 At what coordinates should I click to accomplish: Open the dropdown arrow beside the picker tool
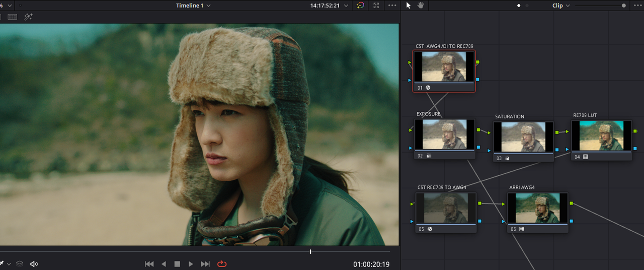tap(9, 264)
